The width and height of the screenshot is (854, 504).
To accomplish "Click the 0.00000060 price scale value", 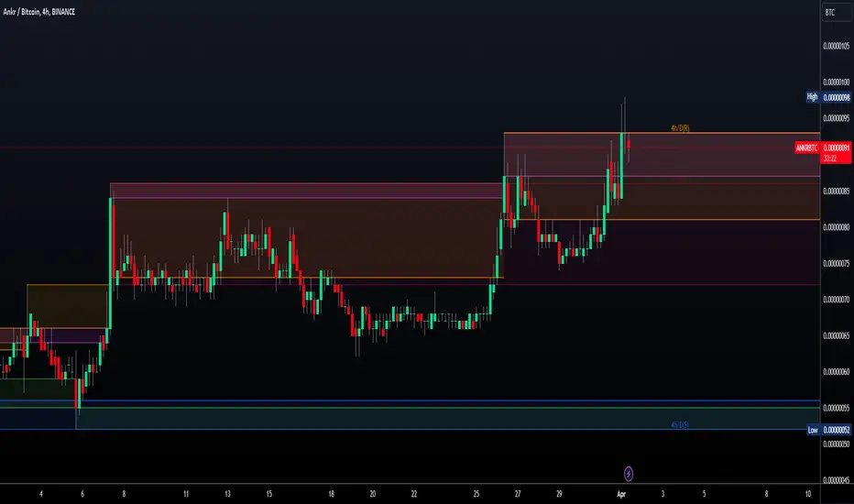I will coord(836,372).
